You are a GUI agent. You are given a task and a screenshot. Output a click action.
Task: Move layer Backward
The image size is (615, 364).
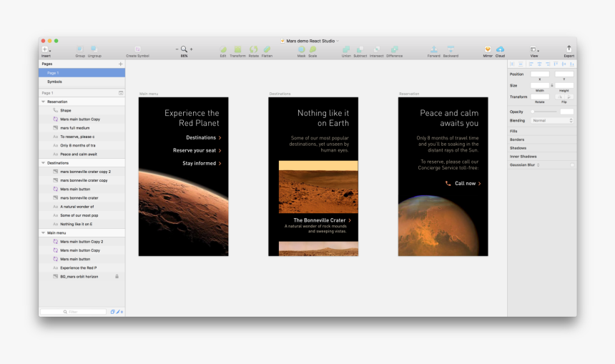click(x=451, y=49)
